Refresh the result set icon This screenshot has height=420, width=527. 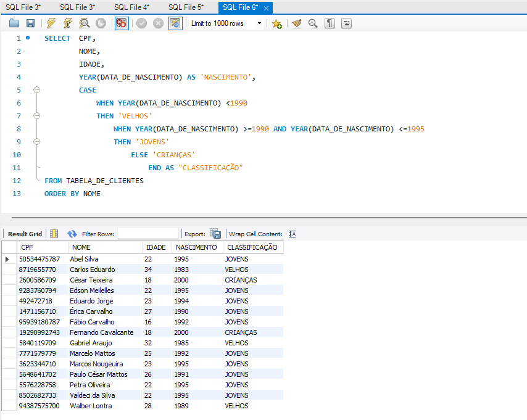coord(72,234)
